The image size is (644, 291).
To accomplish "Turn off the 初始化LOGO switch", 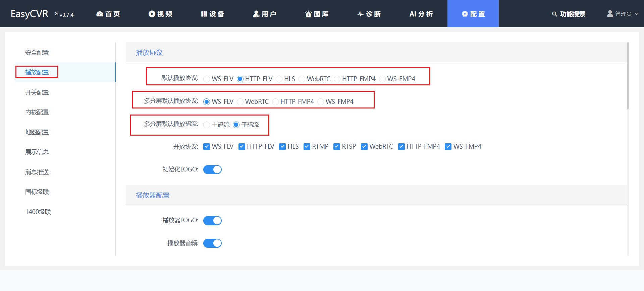I will (212, 170).
